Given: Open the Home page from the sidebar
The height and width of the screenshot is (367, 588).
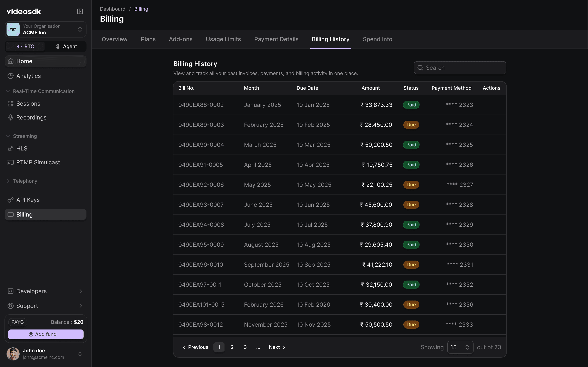Looking at the screenshot, I should [24, 61].
